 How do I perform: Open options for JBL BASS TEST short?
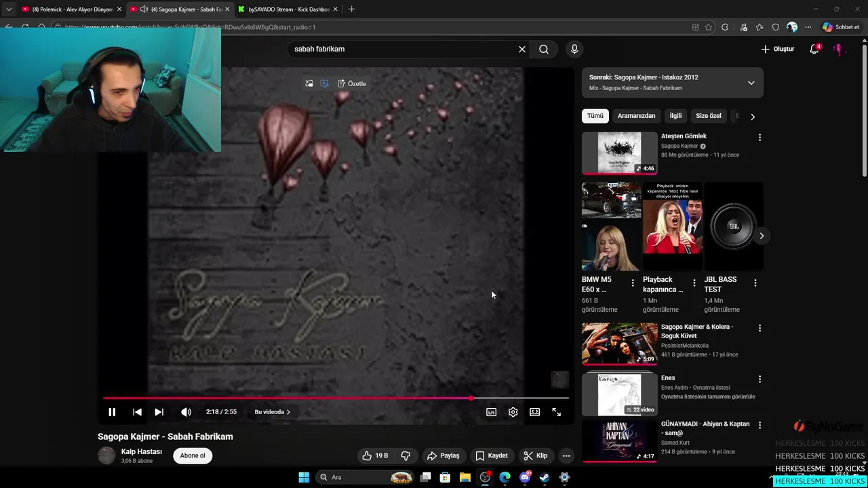[x=755, y=283]
